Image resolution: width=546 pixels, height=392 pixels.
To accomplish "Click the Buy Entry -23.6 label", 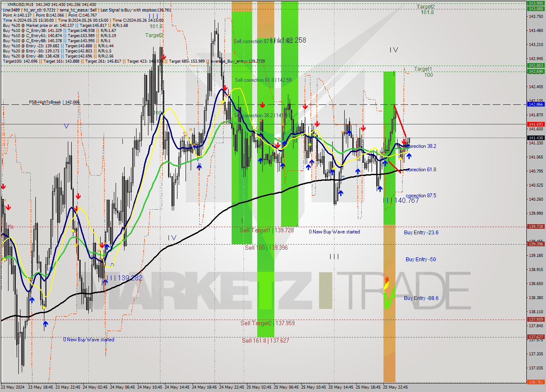I will point(421,233).
